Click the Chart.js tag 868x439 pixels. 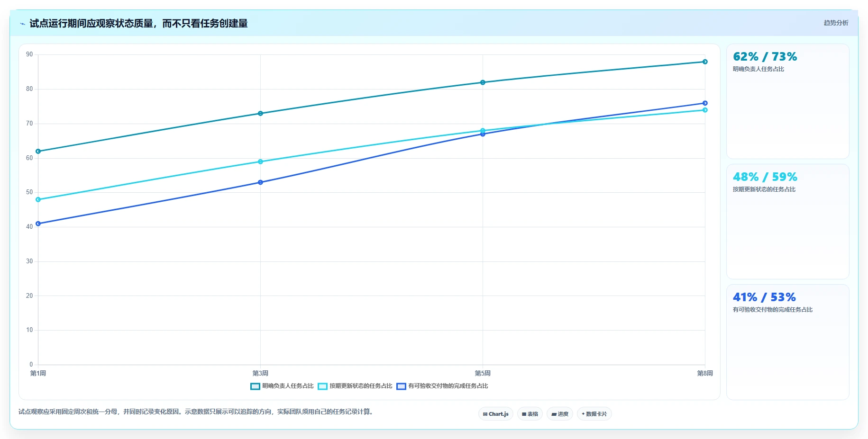(496, 414)
